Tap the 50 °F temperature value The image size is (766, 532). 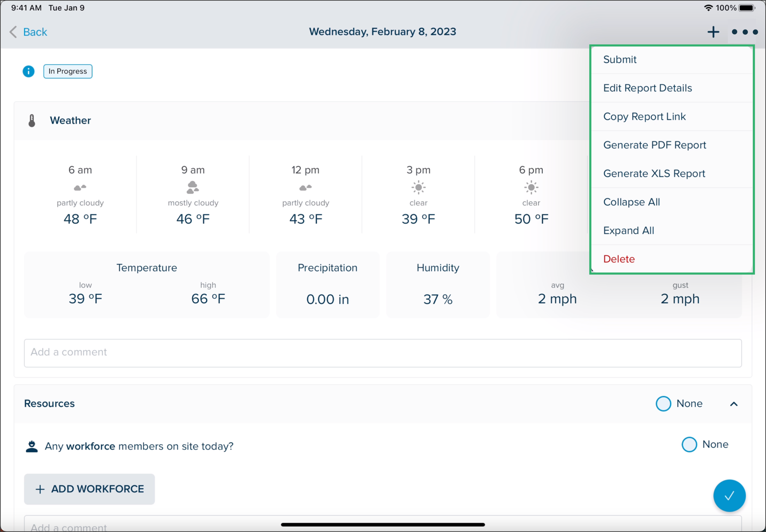coord(531,219)
